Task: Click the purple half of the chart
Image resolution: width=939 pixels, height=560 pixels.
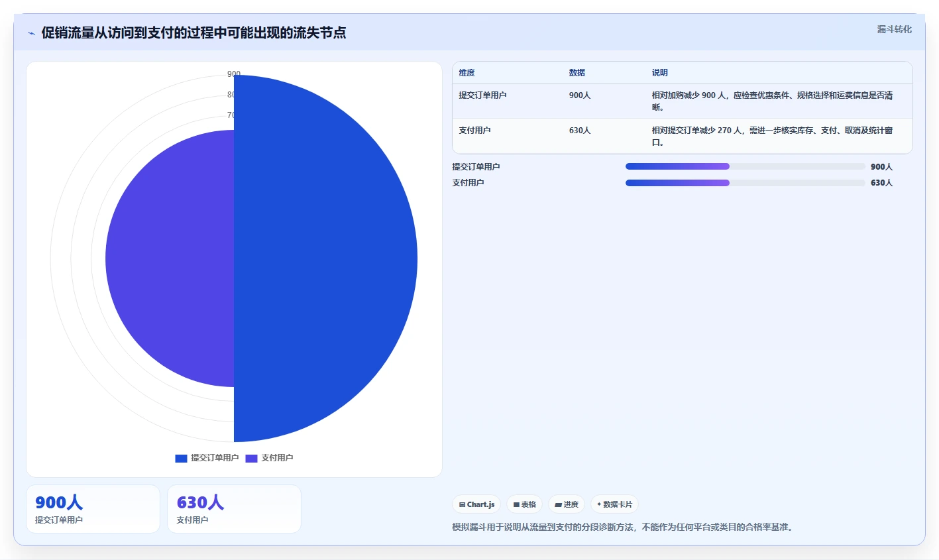Action: (x=170, y=258)
